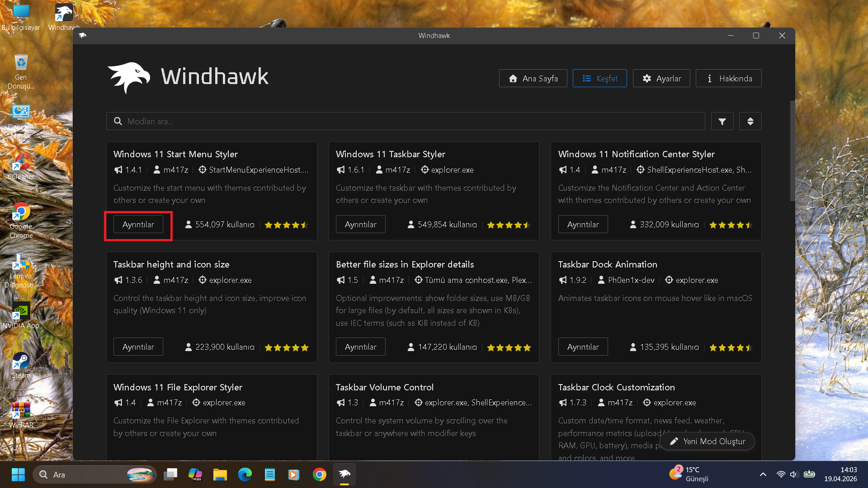Click star rating of Taskbar Dock Animation

tap(731, 347)
